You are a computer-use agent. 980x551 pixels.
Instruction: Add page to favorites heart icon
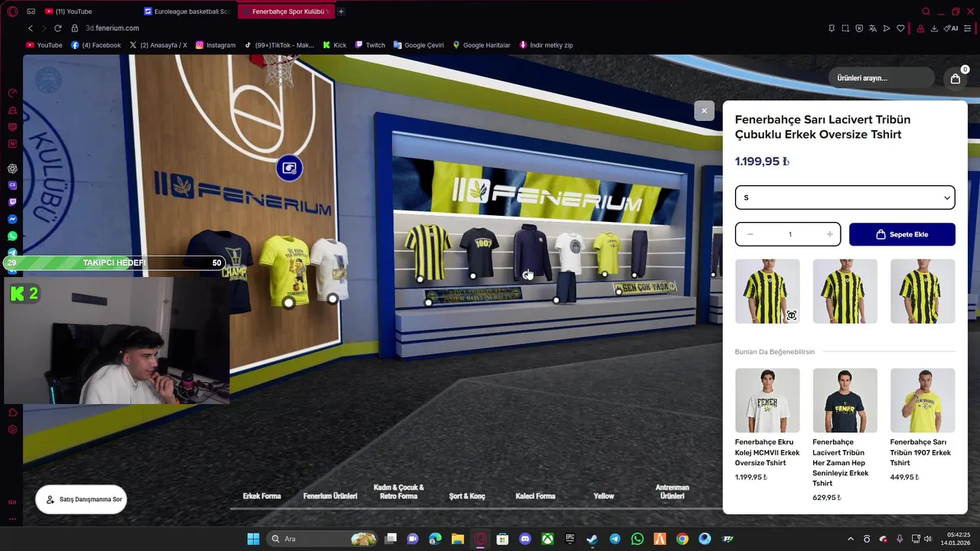[900, 28]
